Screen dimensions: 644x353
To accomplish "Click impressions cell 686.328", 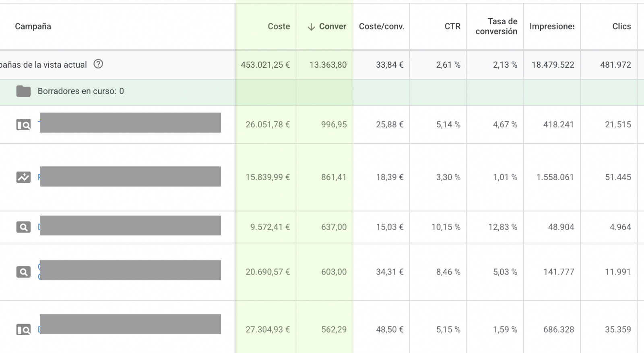I will 559,329.
